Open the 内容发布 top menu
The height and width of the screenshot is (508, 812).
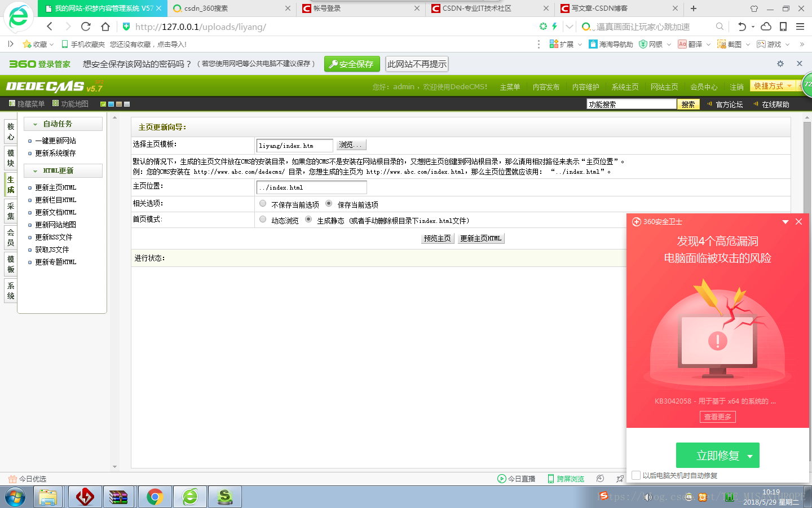[546, 87]
